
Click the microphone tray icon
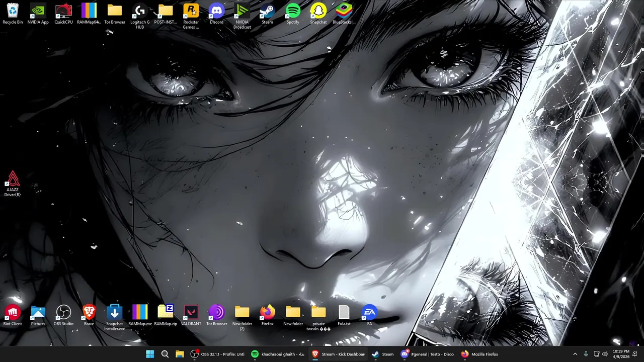tap(586, 354)
